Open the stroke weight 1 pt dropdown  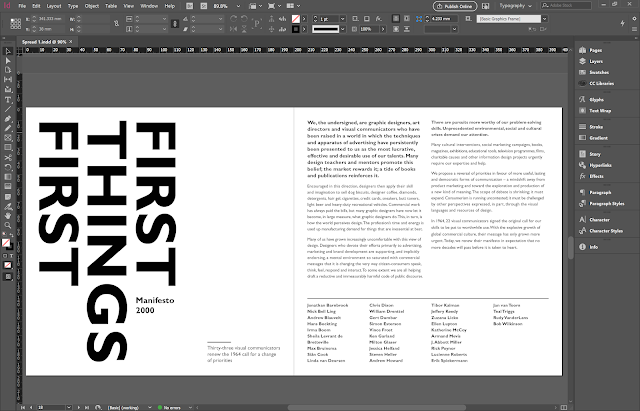(x=342, y=19)
